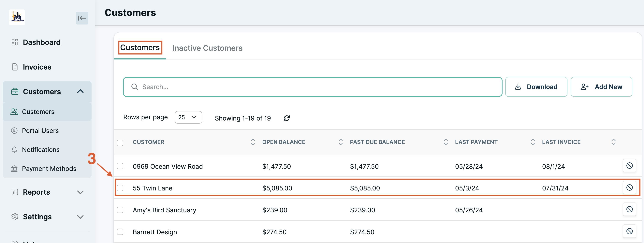644x243 pixels.
Task: Click deactivate icon for Amy's Bird Sanctuary
Action: 629,209
